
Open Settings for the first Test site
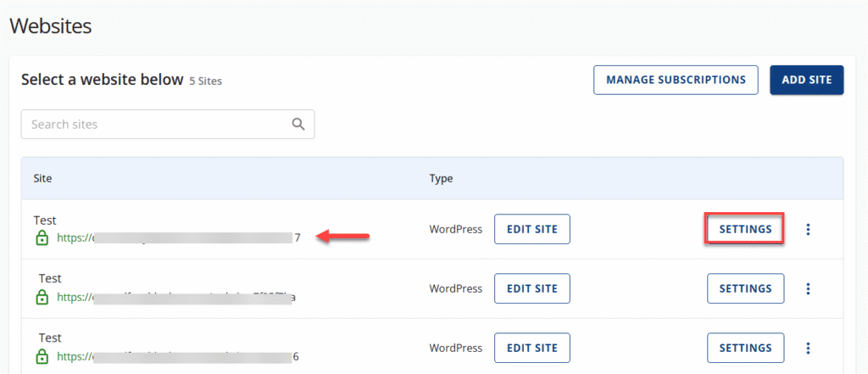coord(745,229)
